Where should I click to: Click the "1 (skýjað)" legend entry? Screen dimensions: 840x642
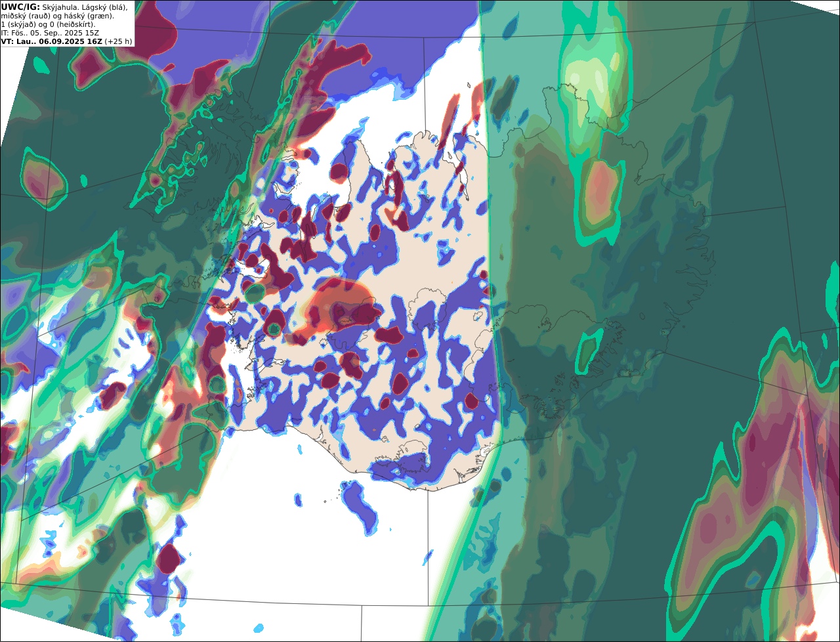coord(18,24)
